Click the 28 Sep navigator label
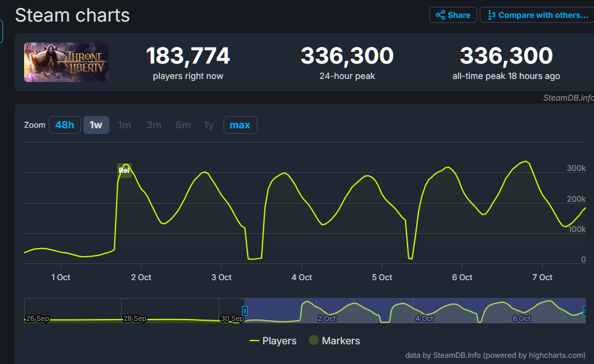Screen dimensions: 594x364 [135, 318]
